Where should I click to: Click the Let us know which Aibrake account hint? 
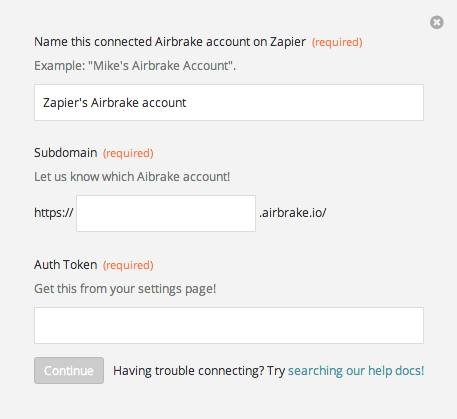[x=132, y=177]
